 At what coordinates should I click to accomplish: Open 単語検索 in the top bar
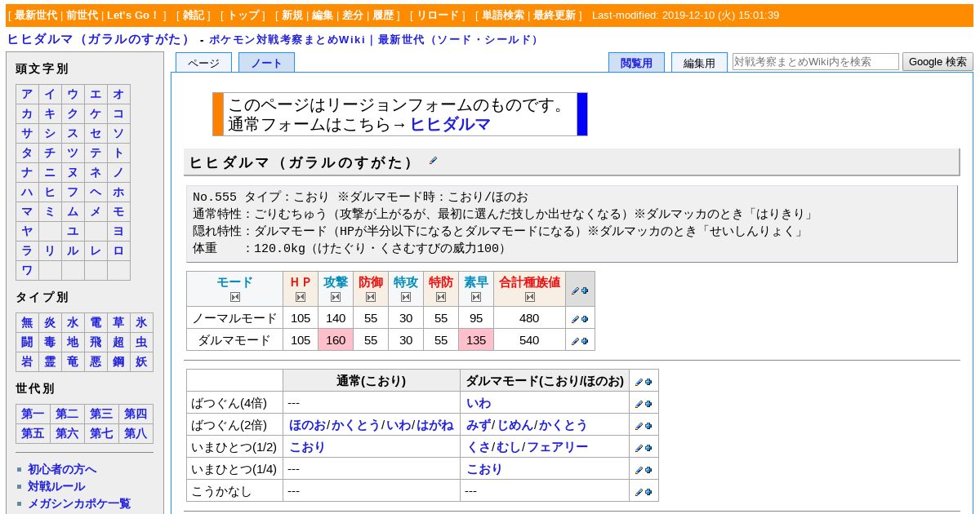(503, 16)
